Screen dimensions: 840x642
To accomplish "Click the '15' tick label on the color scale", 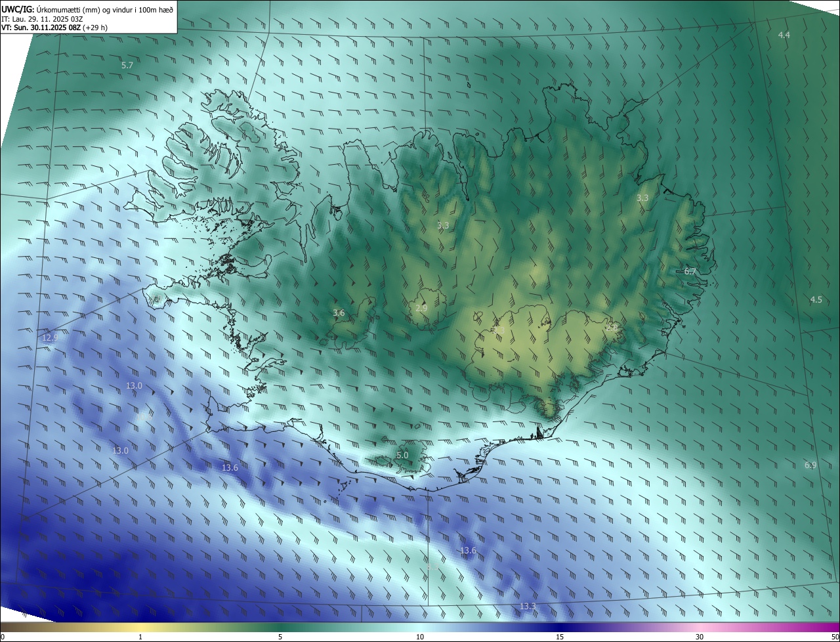I will [560, 637].
